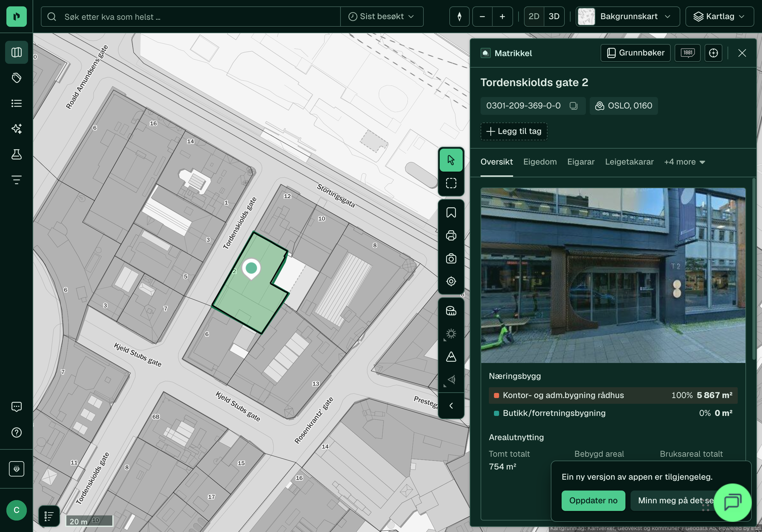Open the tags sidebar icon
This screenshot has width=762, height=532.
(16, 78)
